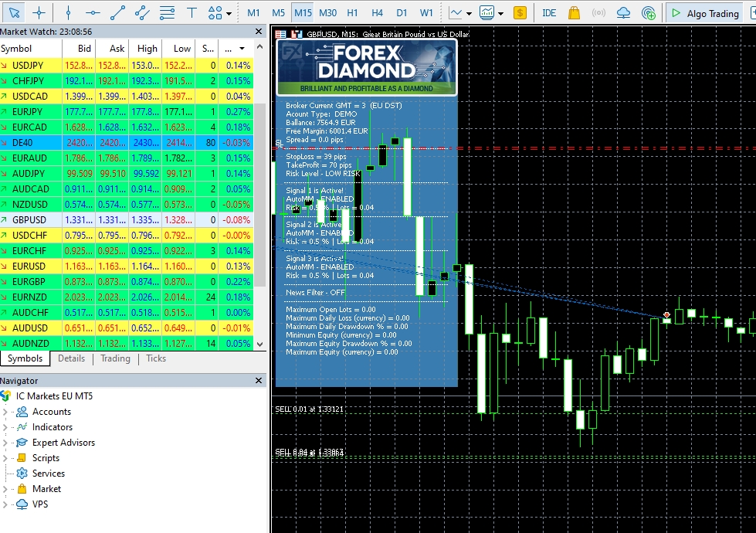Switch to Ticks tab
756x533 pixels.
[x=156, y=358]
